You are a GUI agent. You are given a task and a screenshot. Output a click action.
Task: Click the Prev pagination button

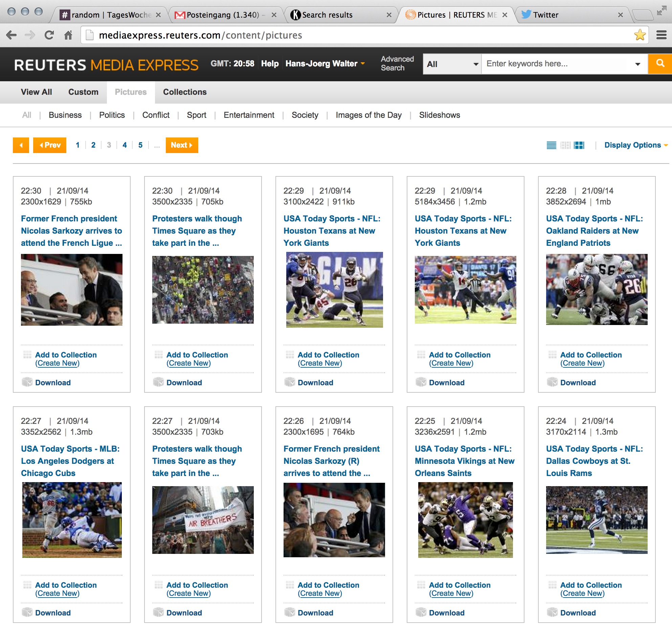point(50,145)
